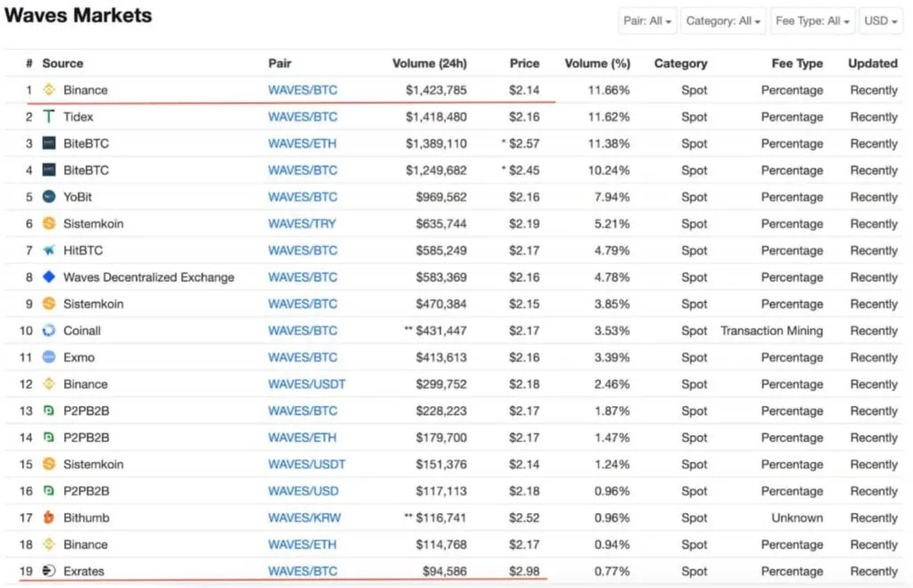The height and width of the screenshot is (588, 913).
Task: Open the Pair: All filter dropdown
Action: (647, 21)
